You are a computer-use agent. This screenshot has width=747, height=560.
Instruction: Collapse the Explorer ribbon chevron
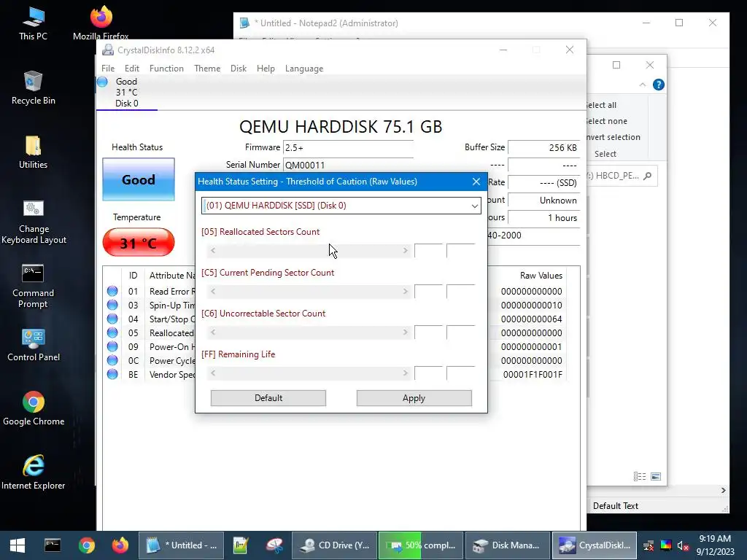click(x=643, y=85)
